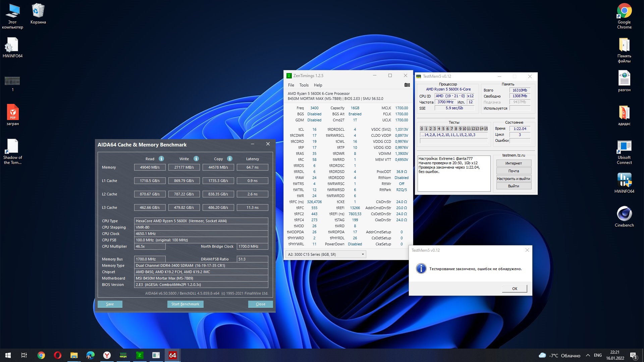Viewport: 644px width, 362px height.
Task: Click the ZenTimings screenshot camera icon
Action: [407, 85]
